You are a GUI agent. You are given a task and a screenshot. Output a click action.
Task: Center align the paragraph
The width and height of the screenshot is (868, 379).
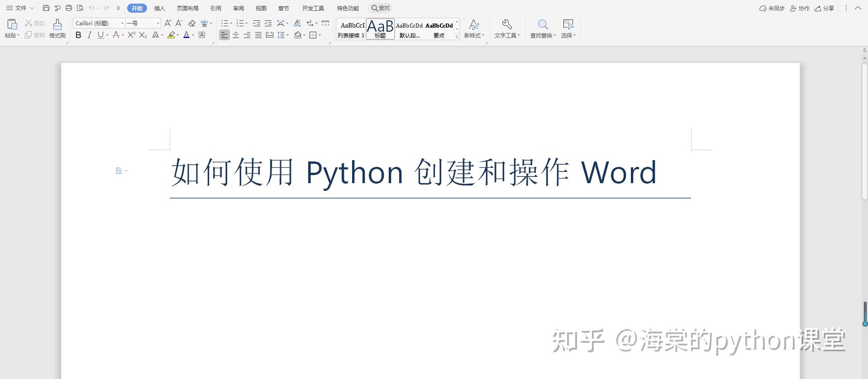[x=236, y=35]
